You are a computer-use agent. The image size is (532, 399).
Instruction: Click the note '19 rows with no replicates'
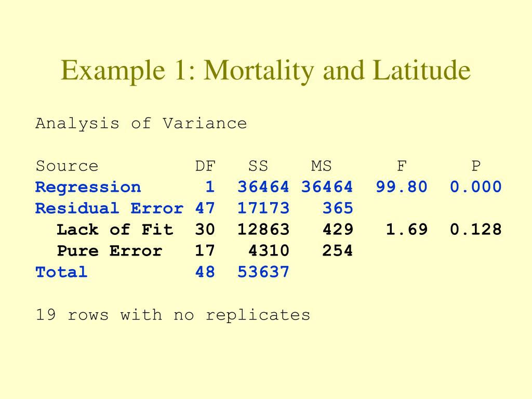173,315
